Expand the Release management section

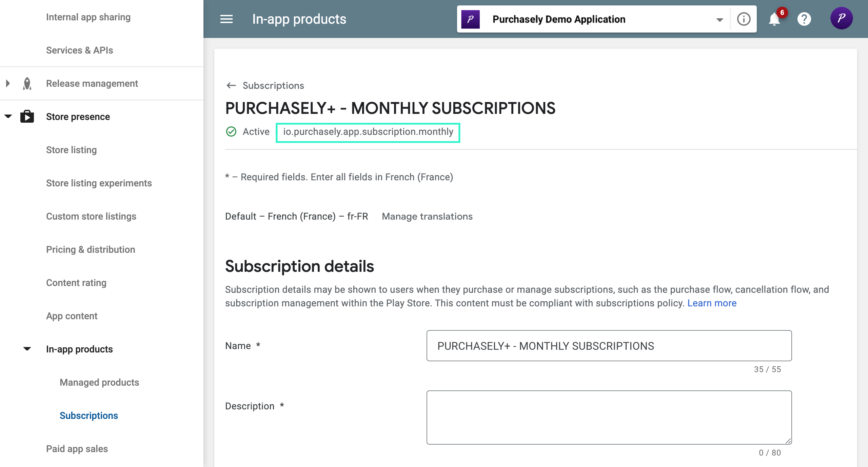point(8,83)
